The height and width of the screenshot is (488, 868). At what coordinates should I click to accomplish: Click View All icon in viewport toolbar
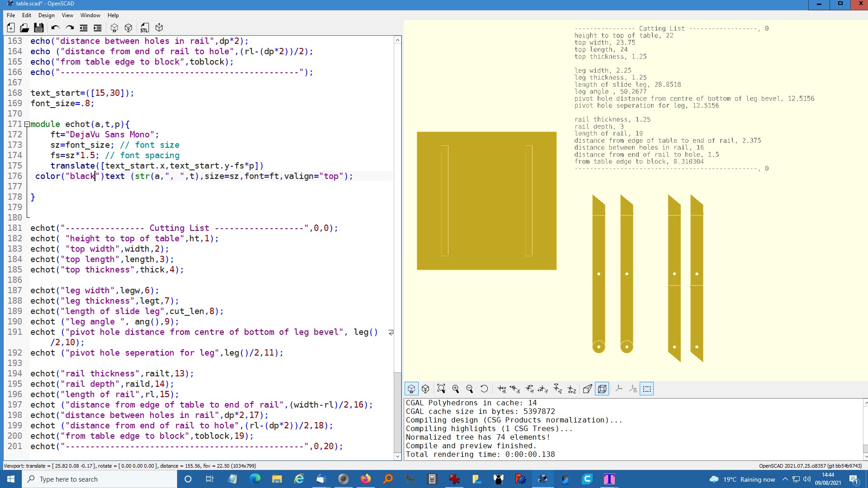coord(441,389)
